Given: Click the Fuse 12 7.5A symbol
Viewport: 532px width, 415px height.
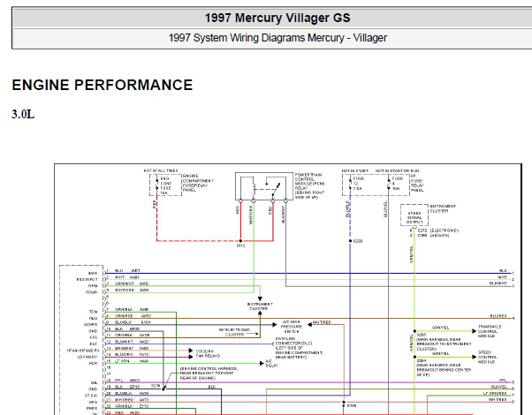Looking at the screenshot, I should 356,184.
